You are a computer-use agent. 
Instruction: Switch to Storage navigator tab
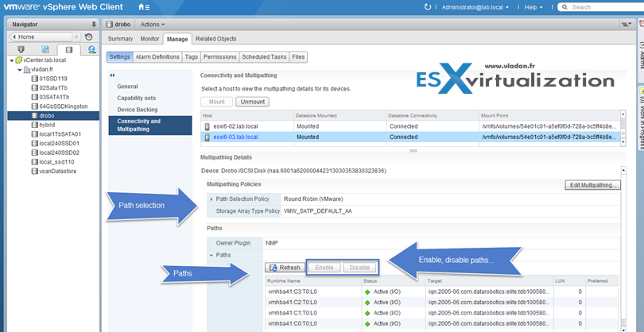click(68, 50)
